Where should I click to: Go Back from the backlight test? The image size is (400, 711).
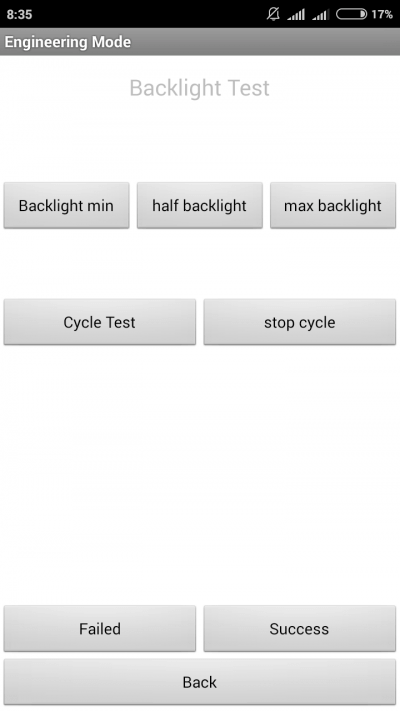200,682
